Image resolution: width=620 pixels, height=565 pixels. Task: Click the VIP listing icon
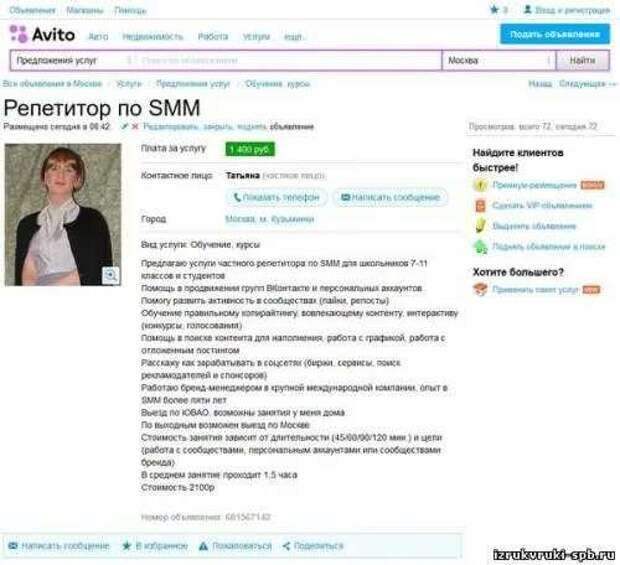pyautogui.click(x=480, y=206)
